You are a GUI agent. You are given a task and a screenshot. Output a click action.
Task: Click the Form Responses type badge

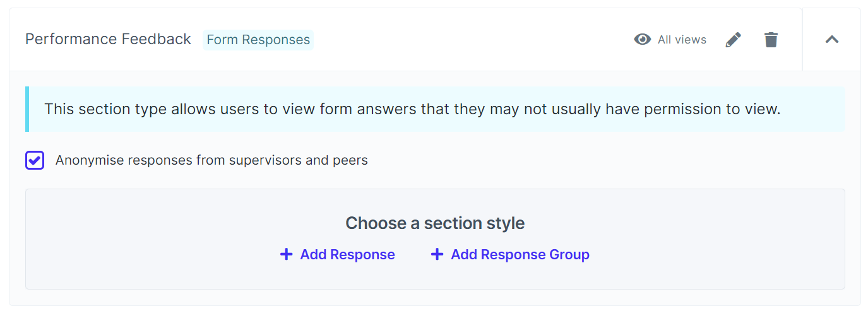pos(258,40)
